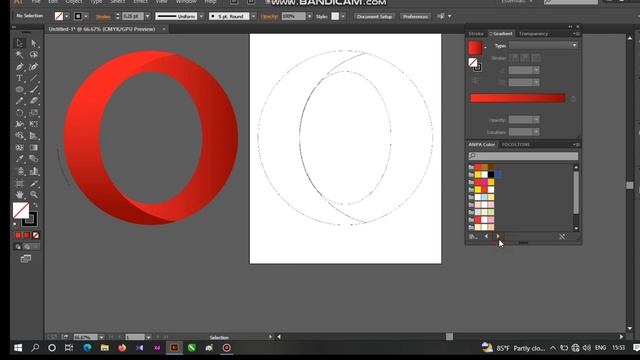The image size is (640, 360).
Task: Switch to the Transparency panel tab
Action: tap(533, 34)
